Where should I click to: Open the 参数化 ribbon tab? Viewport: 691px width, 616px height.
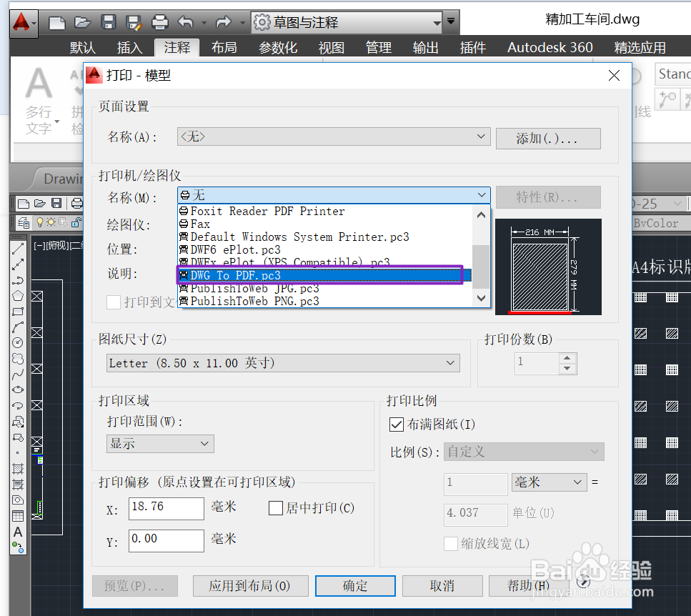278,47
